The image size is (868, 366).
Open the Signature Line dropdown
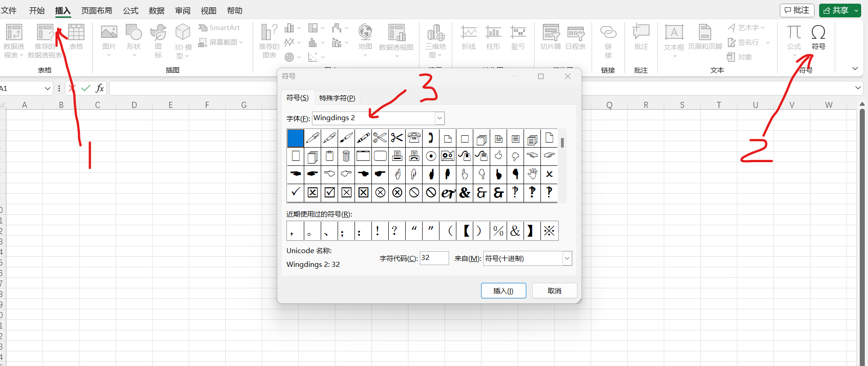767,42
